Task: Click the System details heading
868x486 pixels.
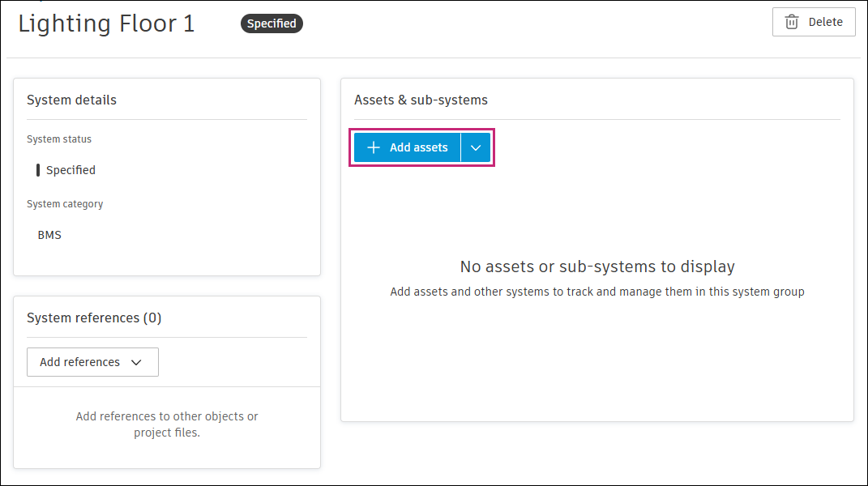Action: (x=71, y=100)
